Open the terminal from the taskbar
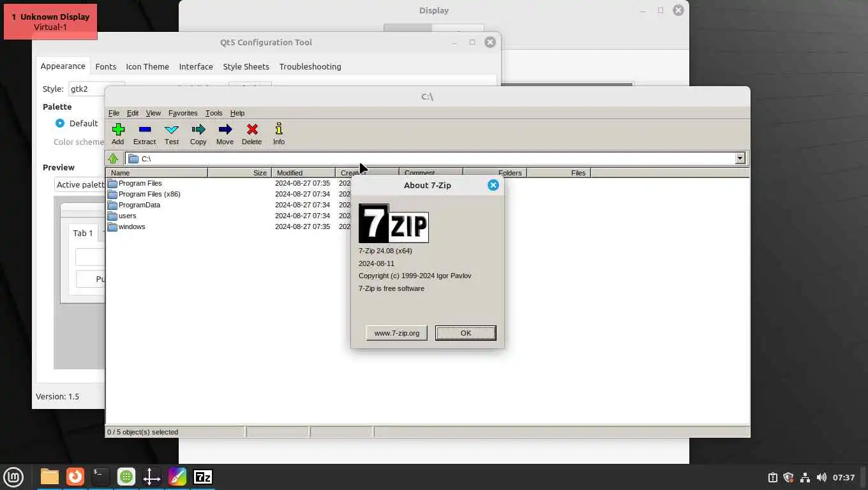The image size is (868, 490). coord(101,477)
